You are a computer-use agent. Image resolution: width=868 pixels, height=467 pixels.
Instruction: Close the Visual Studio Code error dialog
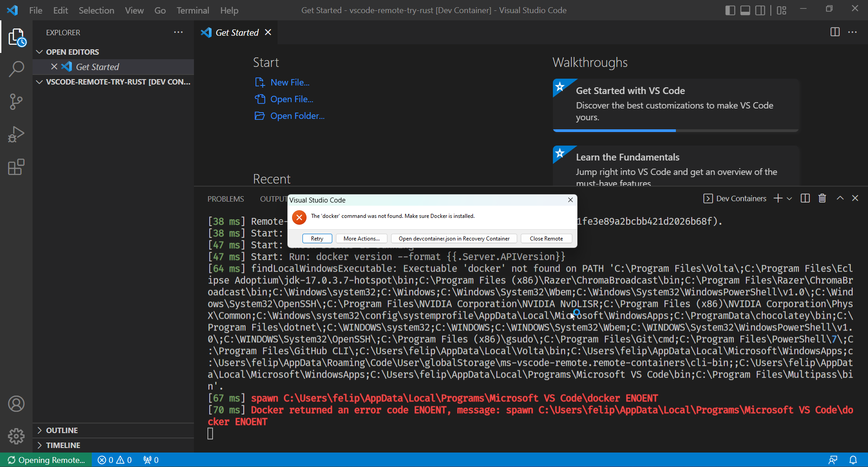[571, 200]
